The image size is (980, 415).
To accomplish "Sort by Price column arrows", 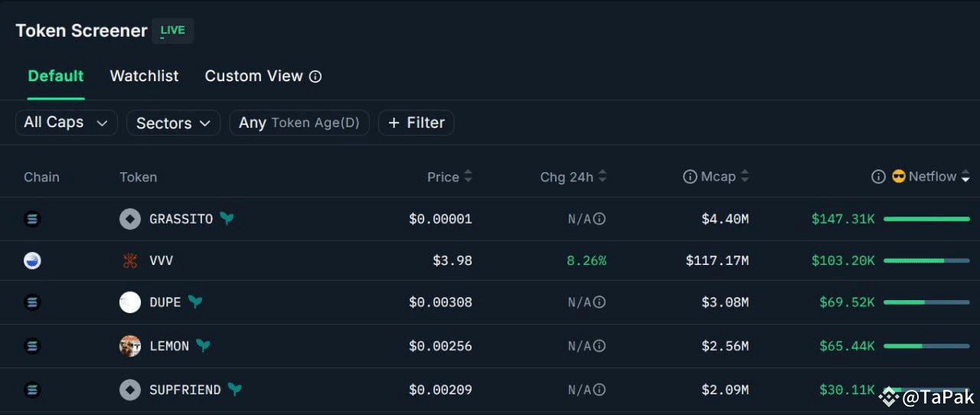I will coord(468,177).
